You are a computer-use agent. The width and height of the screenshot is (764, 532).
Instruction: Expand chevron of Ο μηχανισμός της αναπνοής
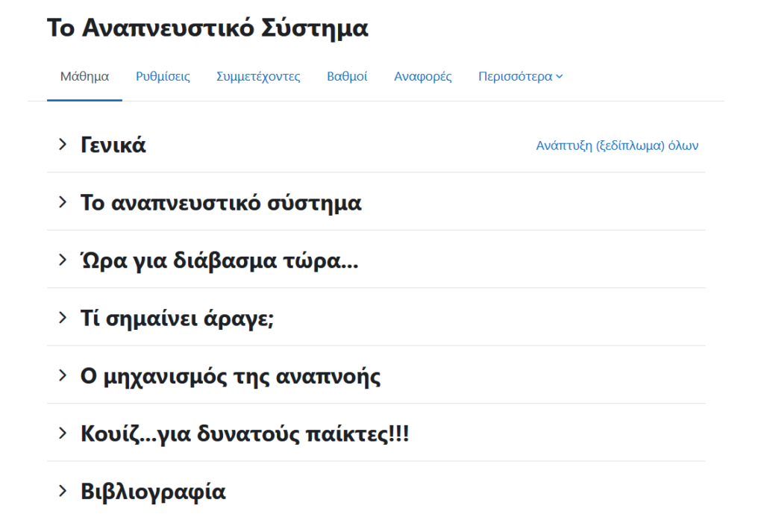(63, 375)
